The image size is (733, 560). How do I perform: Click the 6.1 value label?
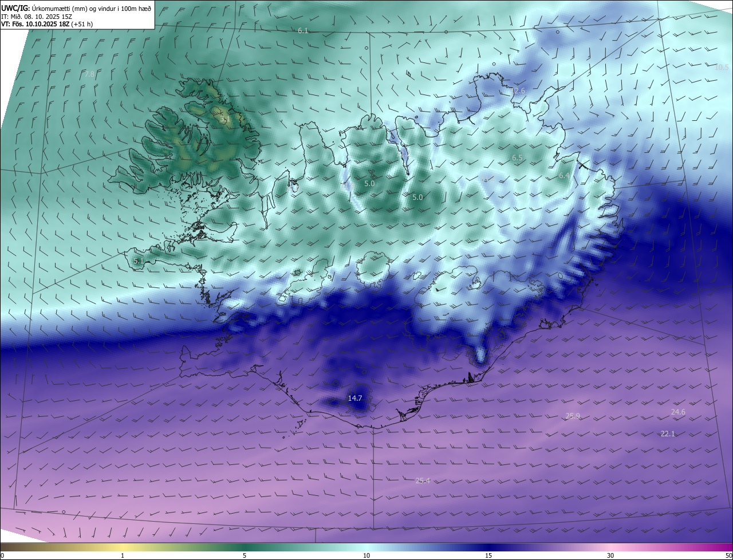coord(303,30)
